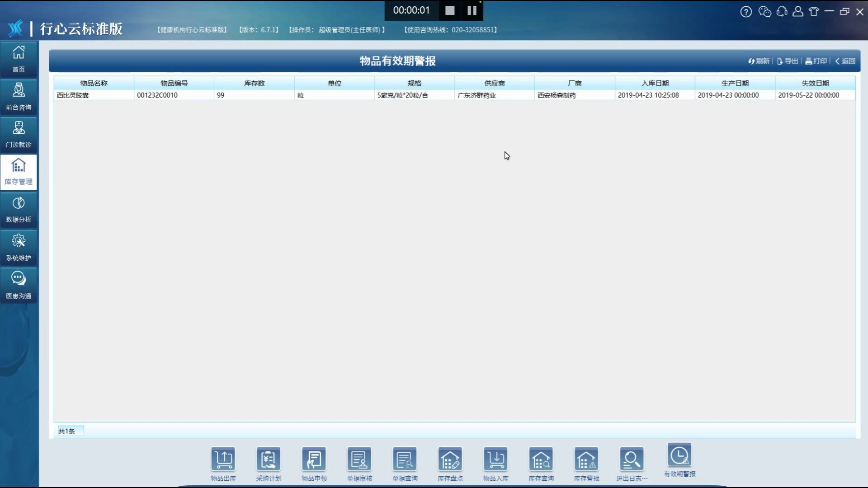Image resolution: width=868 pixels, height=488 pixels.
Task: Click the 打印 print button
Action: point(816,61)
